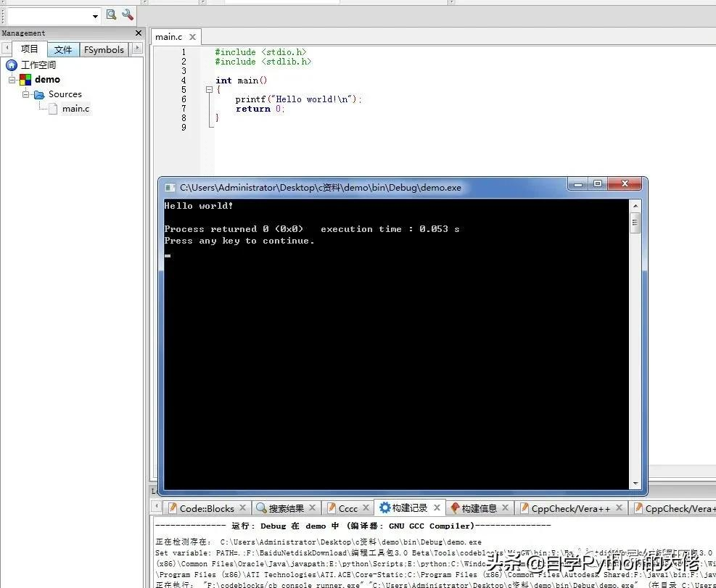The width and height of the screenshot is (716, 588).
Task: Switch to the FSymbols tab
Action: 104,50
